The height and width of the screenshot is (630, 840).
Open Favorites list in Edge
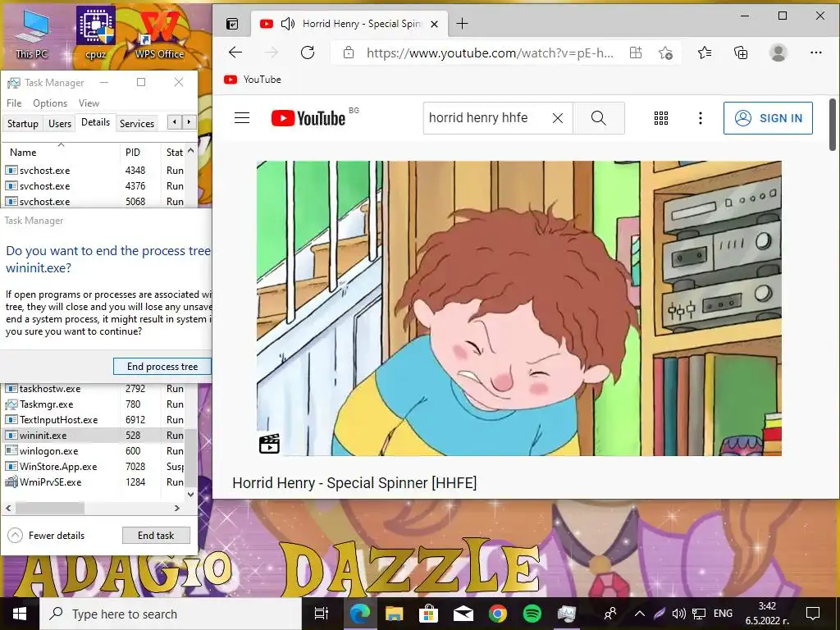click(x=705, y=52)
